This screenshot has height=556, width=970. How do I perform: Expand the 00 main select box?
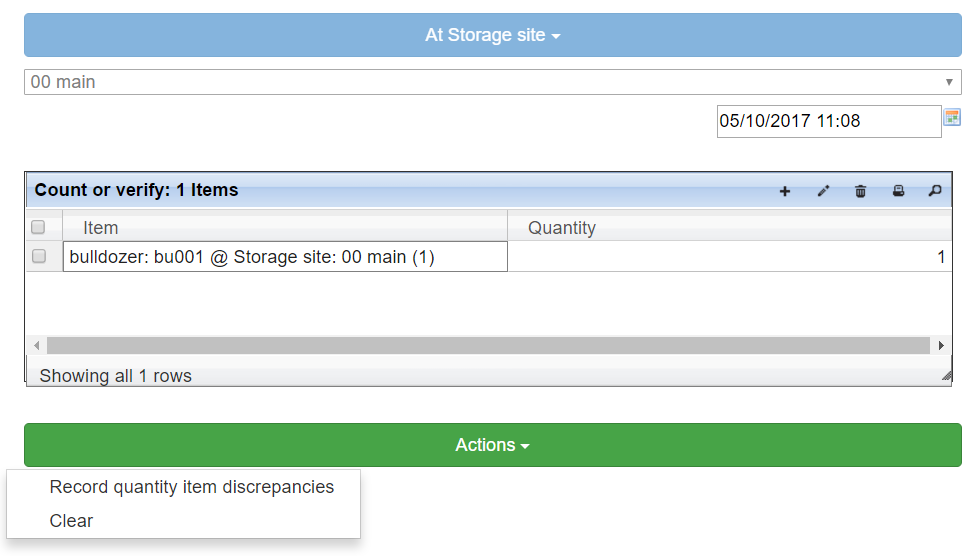tap(492, 82)
